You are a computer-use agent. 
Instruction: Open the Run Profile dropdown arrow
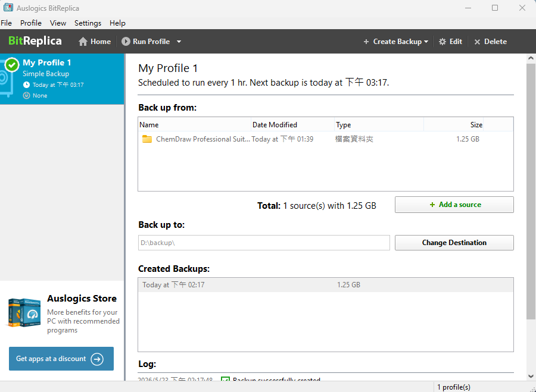179,42
